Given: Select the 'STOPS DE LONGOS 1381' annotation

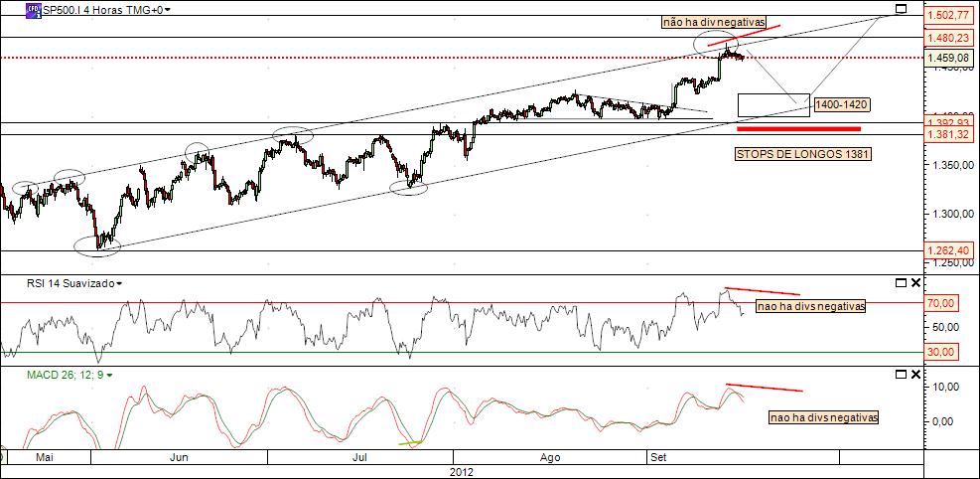Looking at the screenshot, I should click(803, 154).
